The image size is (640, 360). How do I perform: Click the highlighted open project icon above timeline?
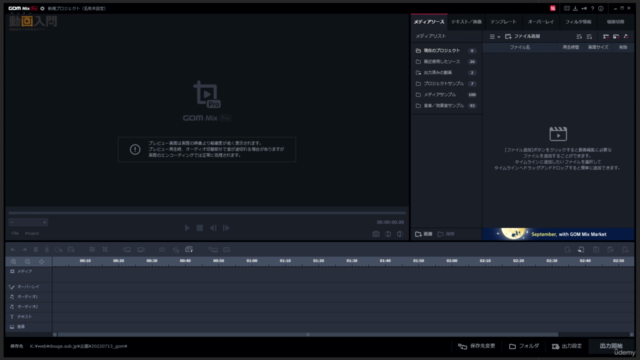[581, 249]
